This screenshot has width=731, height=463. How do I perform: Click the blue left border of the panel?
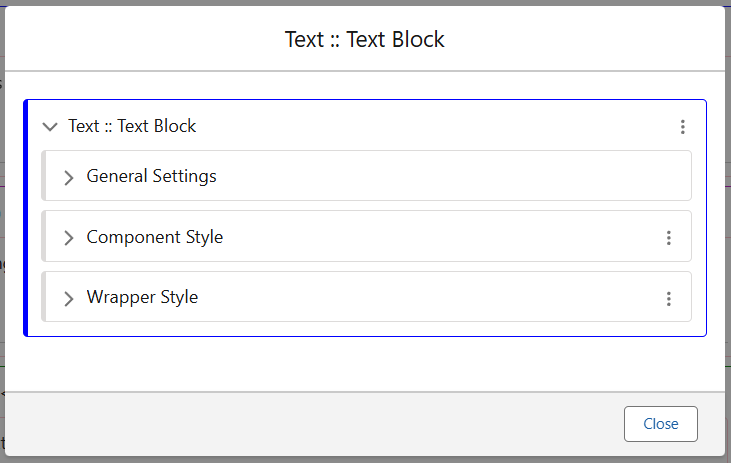pos(26,218)
